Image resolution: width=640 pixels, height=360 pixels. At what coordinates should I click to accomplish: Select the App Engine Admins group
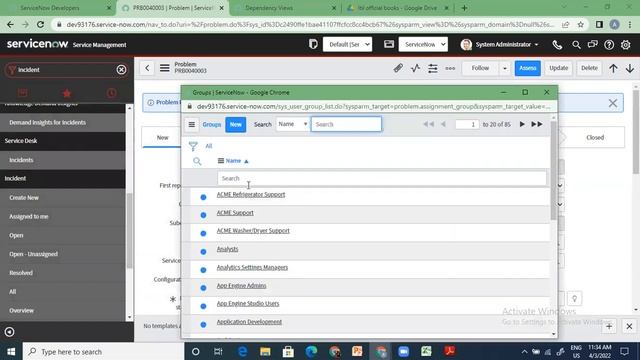(241, 286)
